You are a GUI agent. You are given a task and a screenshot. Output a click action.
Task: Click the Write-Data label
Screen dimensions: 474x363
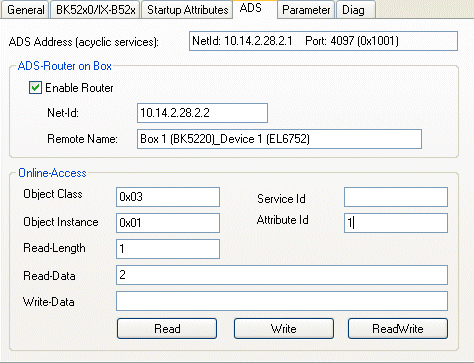coord(49,302)
